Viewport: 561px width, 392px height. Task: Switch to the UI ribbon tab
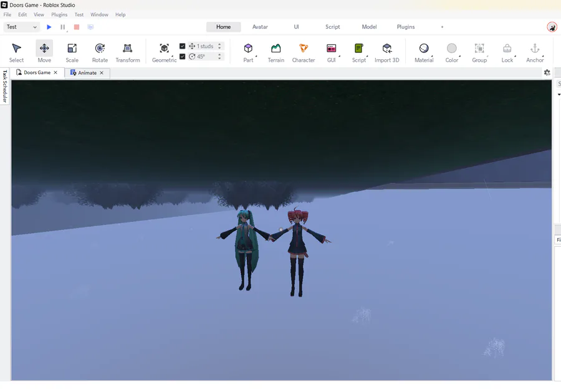pos(296,27)
